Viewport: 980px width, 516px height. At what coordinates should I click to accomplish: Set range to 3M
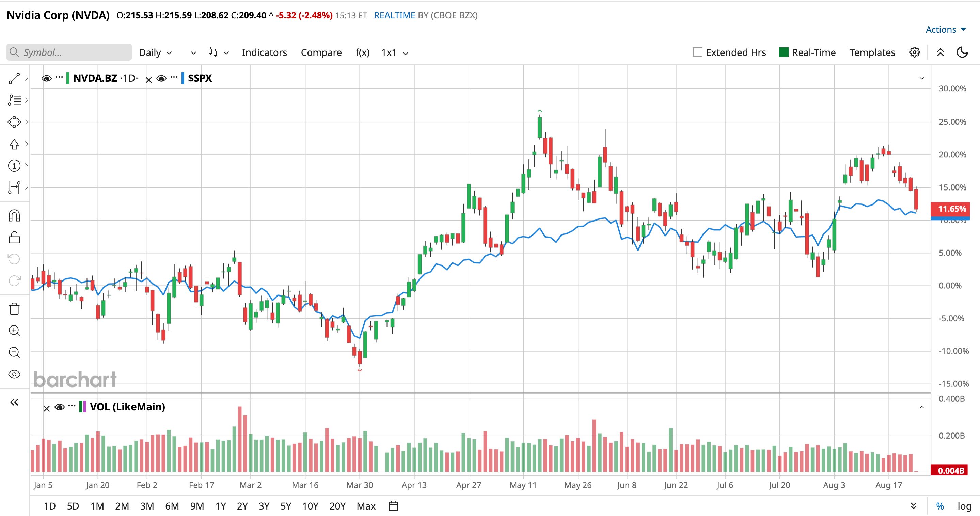pyautogui.click(x=147, y=506)
